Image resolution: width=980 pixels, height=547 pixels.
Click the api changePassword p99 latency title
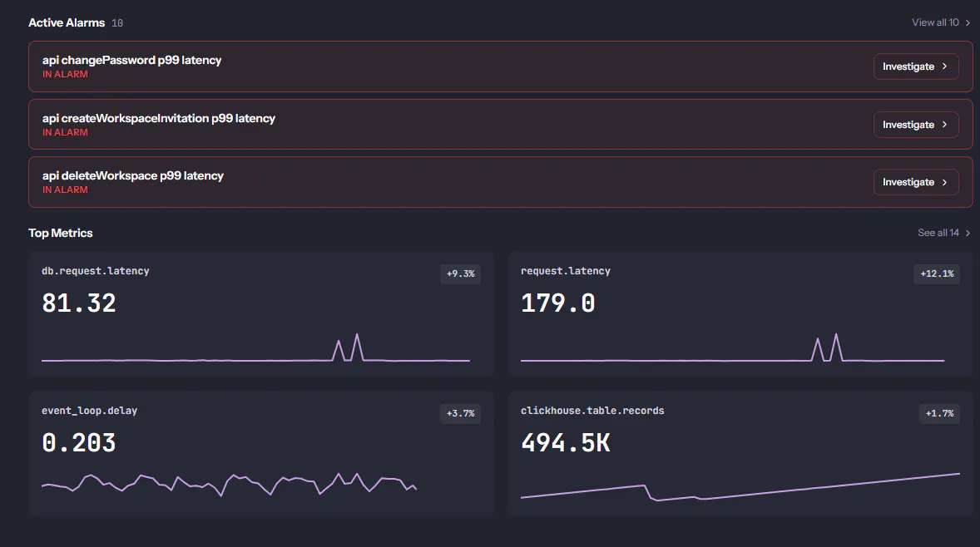[x=132, y=60]
